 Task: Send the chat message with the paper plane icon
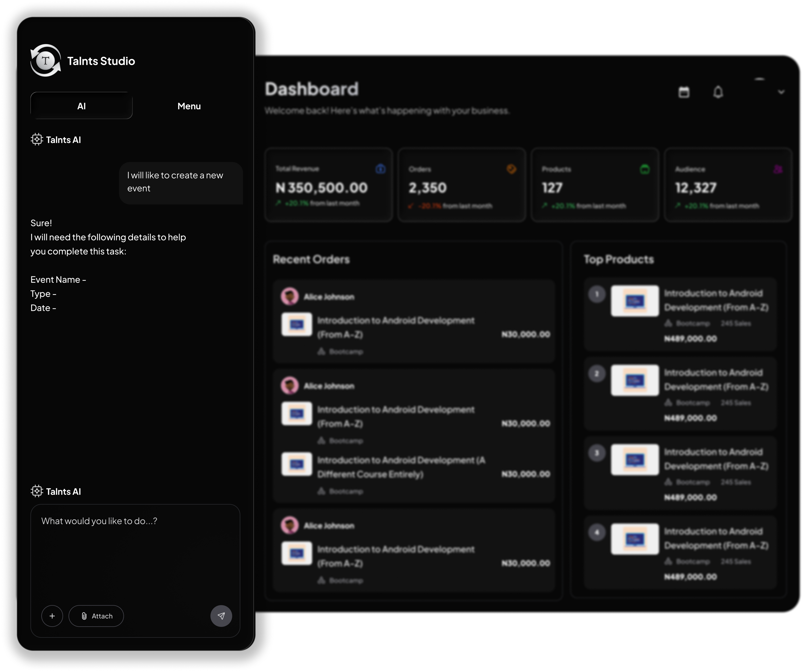pos(221,615)
